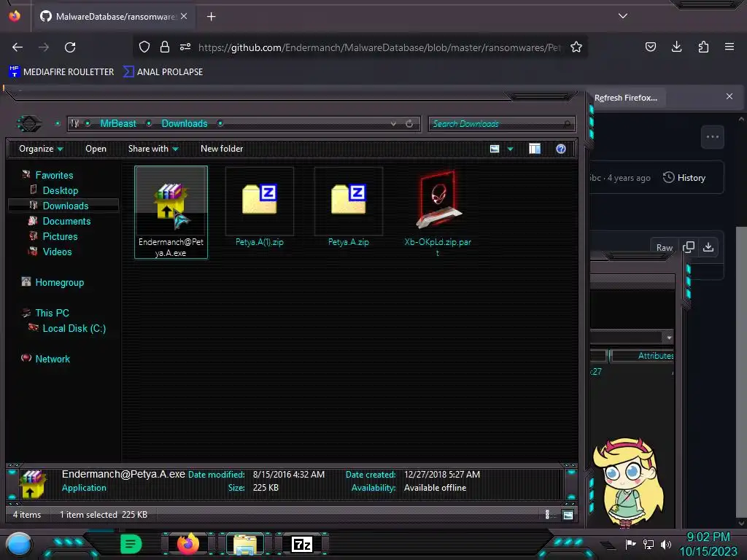Bookmark this page with the star

(576, 47)
